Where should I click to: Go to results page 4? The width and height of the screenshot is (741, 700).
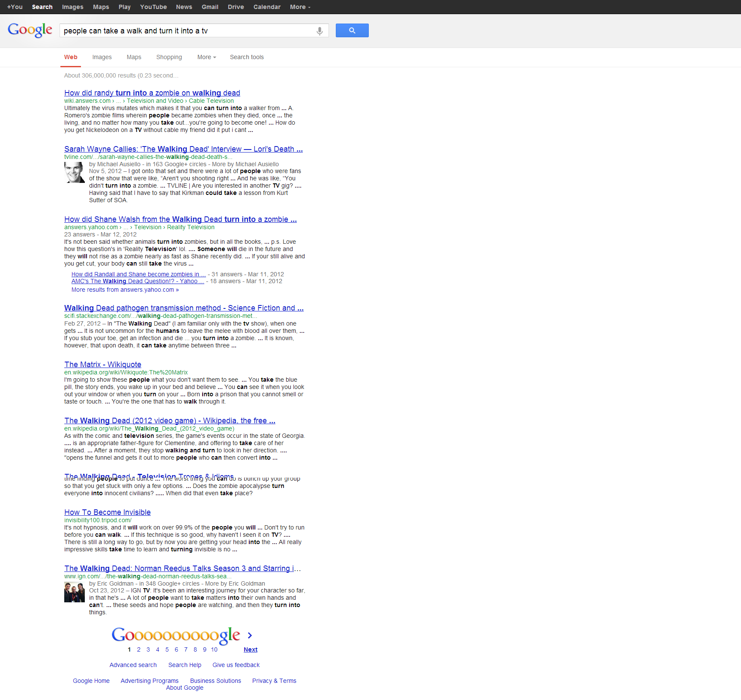(x=158, y=649)
